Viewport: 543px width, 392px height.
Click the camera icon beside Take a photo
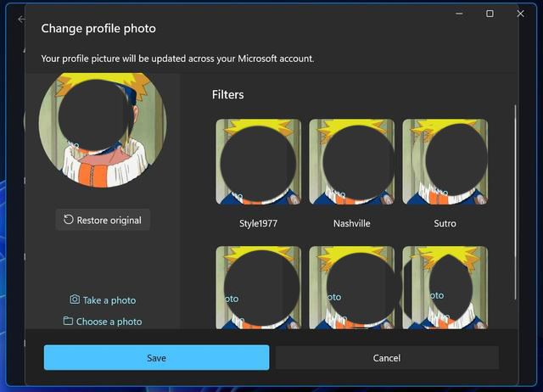(x=75, y=300)
